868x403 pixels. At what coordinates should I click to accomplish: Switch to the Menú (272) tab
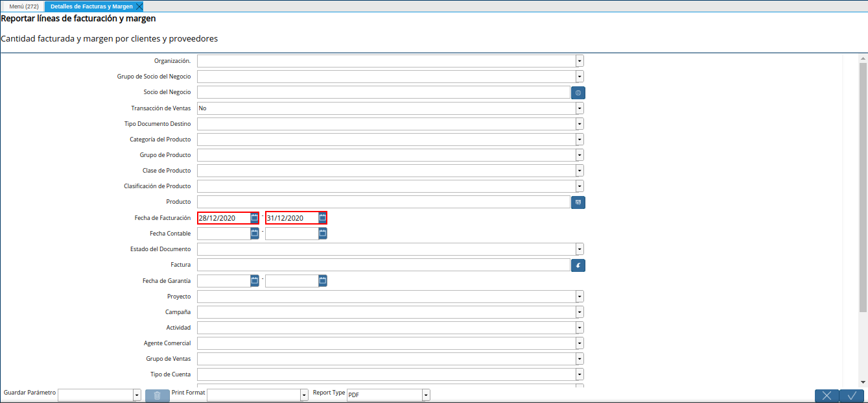[x=24, y=6]
